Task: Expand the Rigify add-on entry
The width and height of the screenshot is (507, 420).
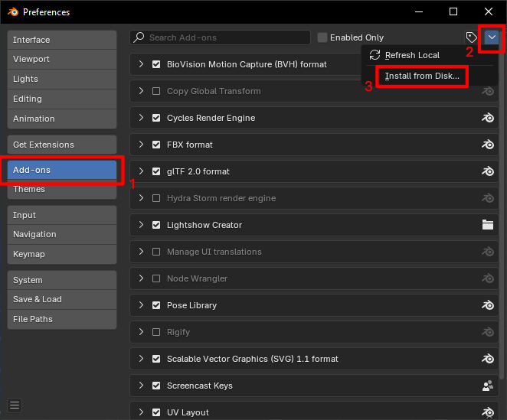Action: (x=141, y=332)
